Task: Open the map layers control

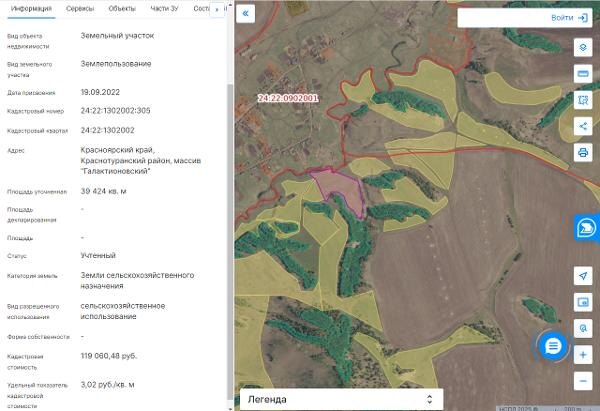Action: click(583, 47)
